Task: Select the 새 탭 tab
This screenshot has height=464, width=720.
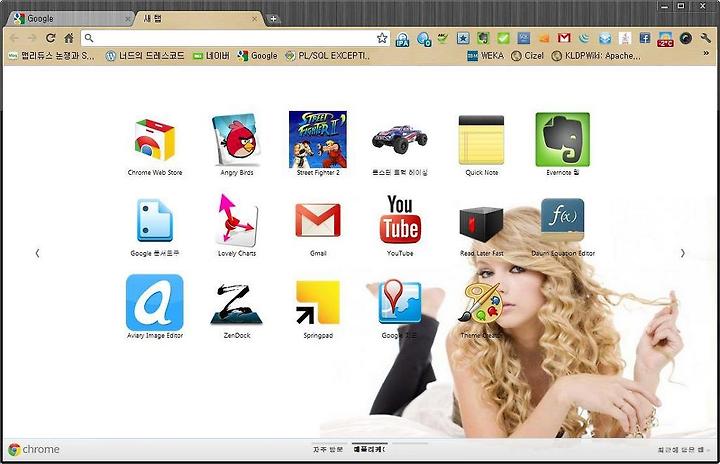Action: click(x=197, y=19)
